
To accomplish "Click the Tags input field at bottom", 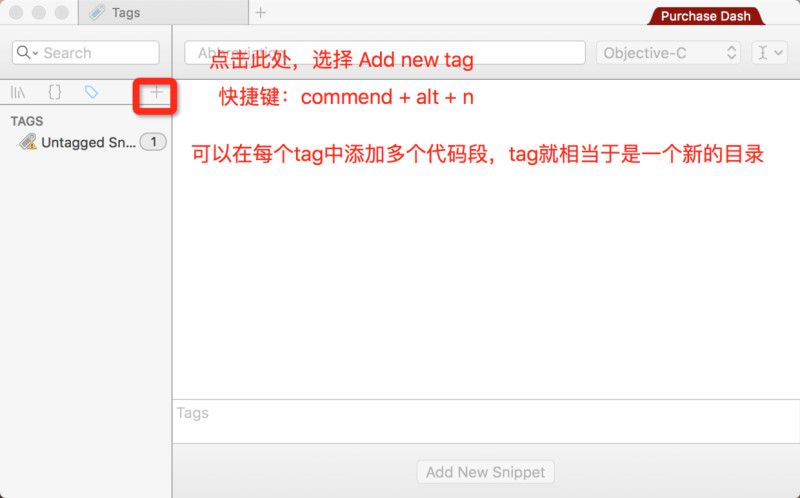I will tap(486, 421).
